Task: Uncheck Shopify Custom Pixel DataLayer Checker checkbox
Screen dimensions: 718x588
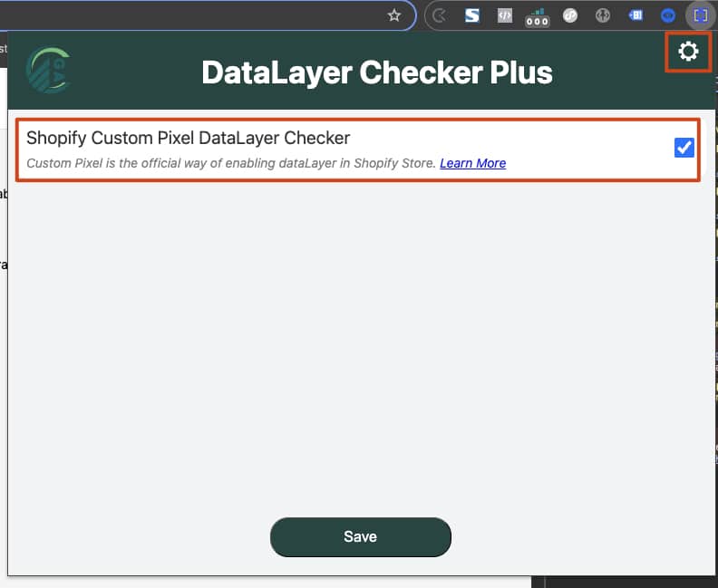Action: (x=684, y=148)
